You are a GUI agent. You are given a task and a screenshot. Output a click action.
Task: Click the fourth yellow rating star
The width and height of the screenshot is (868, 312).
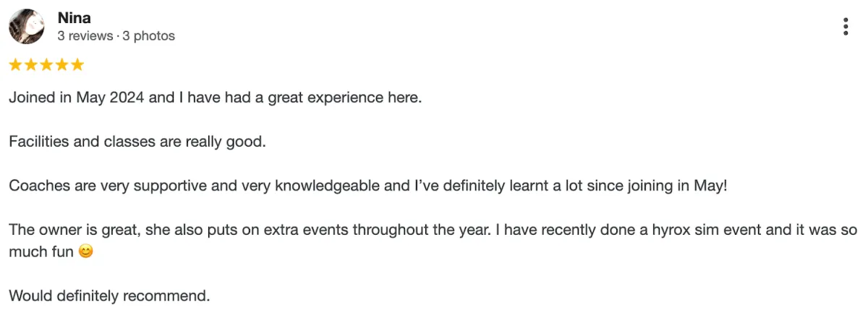coord(62,65)
